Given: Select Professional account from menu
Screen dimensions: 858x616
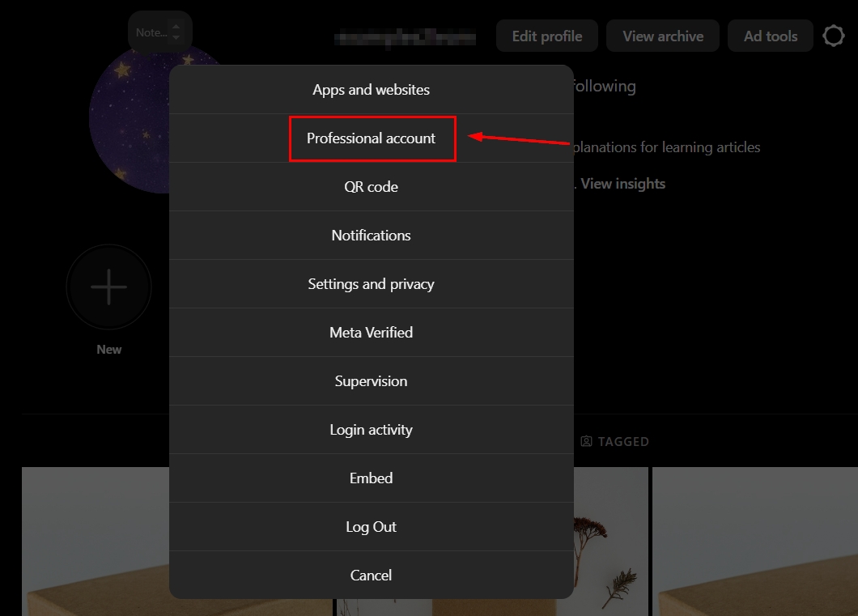Looking at the screenshot, I should pos(372,138).
